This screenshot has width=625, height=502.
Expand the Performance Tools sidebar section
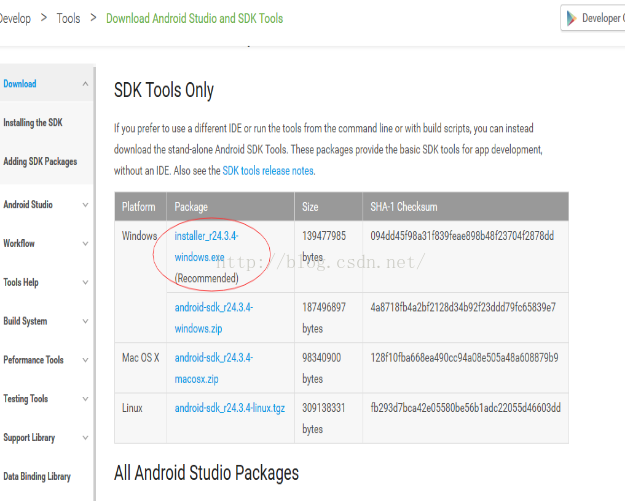(86, 360)
